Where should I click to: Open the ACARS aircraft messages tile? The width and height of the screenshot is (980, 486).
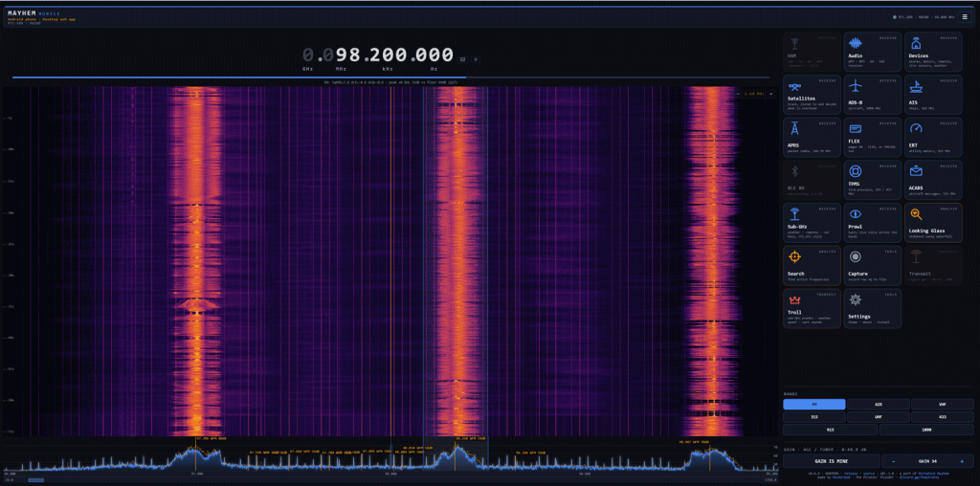point(933,180)
